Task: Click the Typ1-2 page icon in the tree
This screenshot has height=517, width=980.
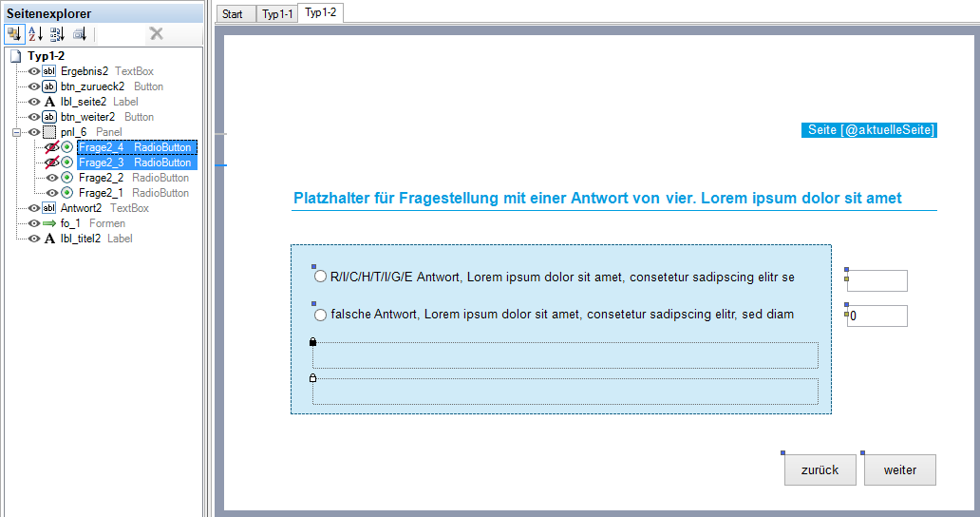Action: pos(15,56)
